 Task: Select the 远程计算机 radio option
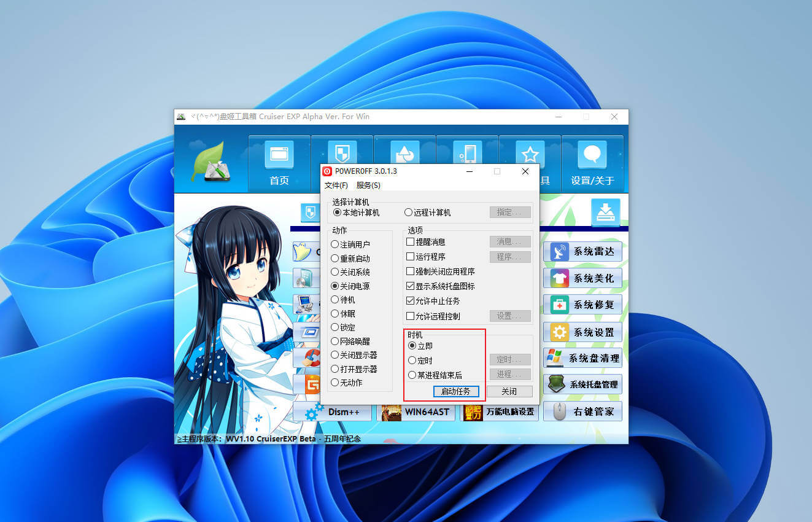point(408,212)
